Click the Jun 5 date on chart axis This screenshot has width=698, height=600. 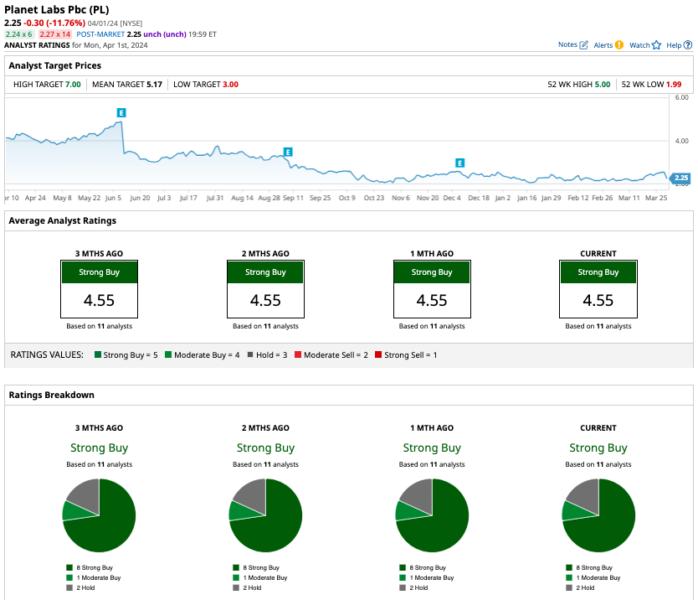click(x=113, y=198)
